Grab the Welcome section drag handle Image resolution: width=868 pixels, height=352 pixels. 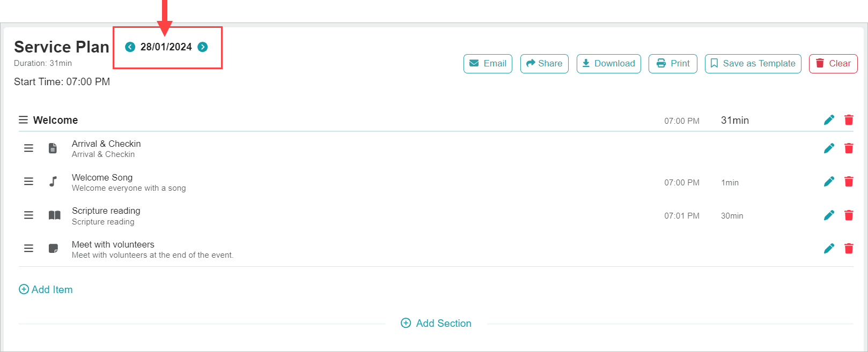coord(23,120)
